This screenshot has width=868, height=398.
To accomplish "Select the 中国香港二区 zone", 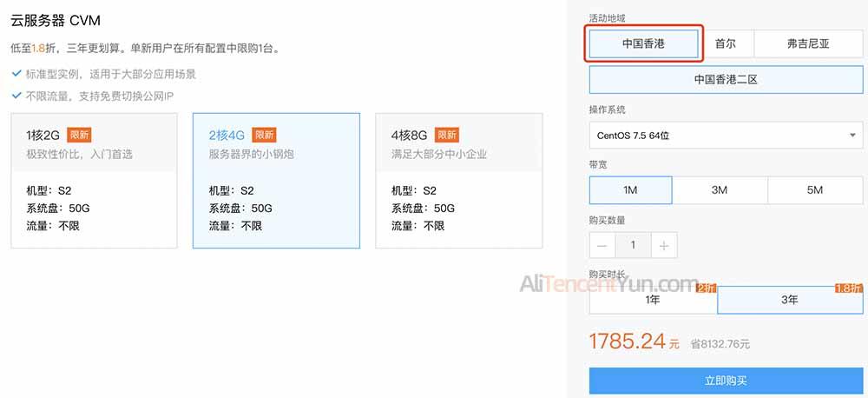I will [x=727, y=80].
